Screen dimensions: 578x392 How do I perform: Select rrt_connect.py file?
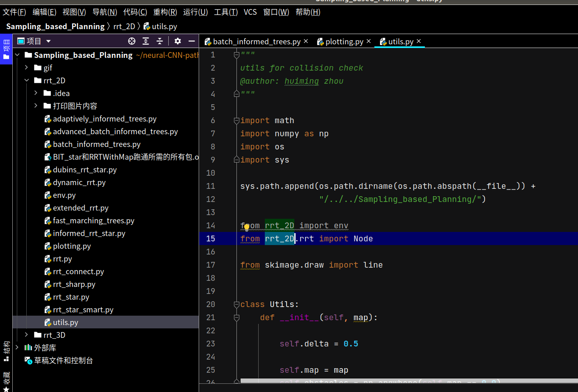pyautogui.click(x=74, y=271)
